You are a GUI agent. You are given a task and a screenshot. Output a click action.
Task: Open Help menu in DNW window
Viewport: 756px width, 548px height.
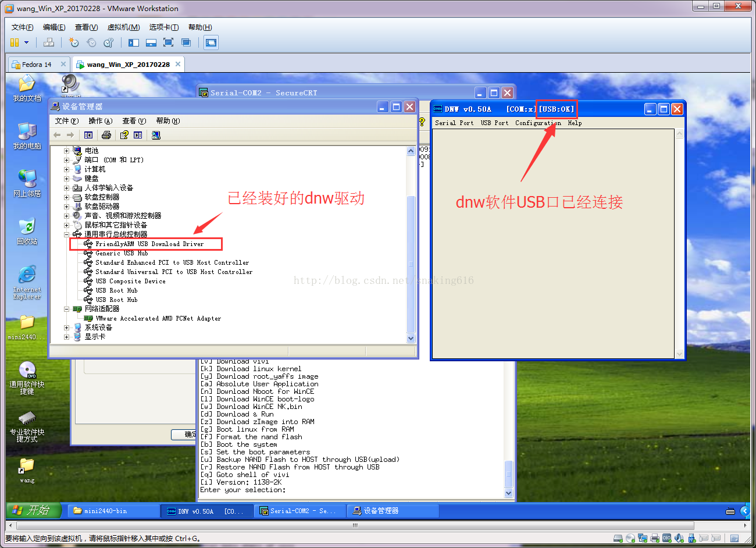click(575, 123)
